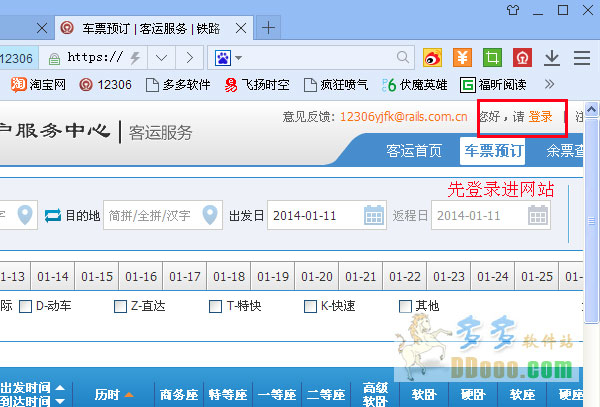
Task: Click the feedback email 12306yjfk@rails.com.cn
Action: 404,116
